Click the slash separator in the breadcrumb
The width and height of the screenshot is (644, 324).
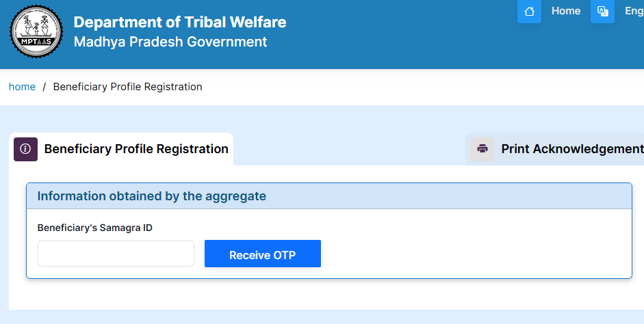click(44, 87)
